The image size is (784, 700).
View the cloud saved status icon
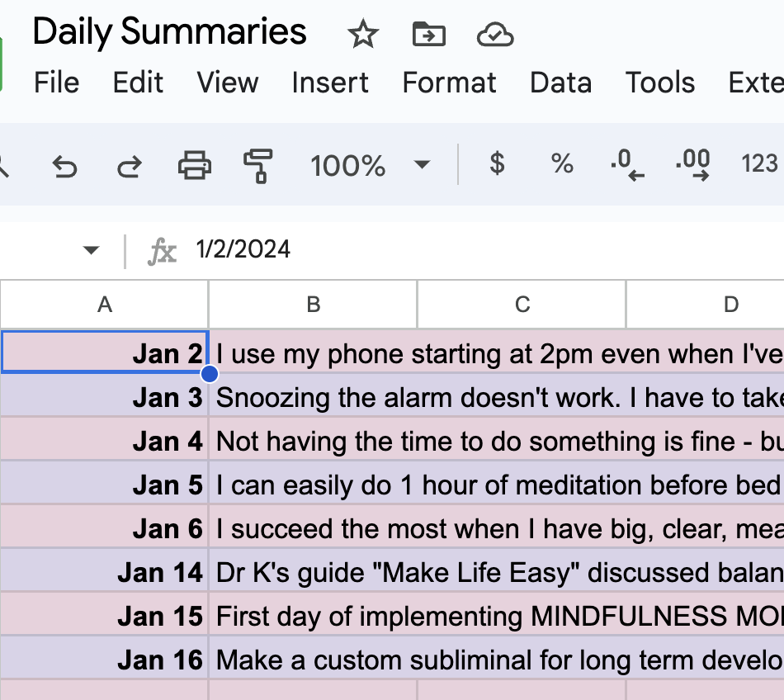[x=495, y=35]
